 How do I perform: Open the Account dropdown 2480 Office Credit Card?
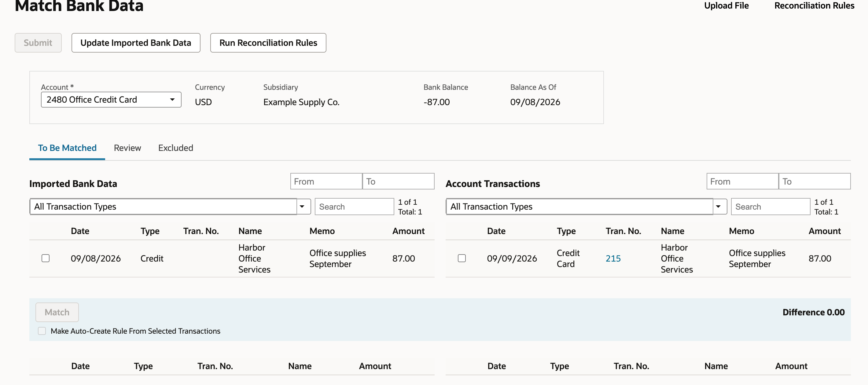point(111,100)
